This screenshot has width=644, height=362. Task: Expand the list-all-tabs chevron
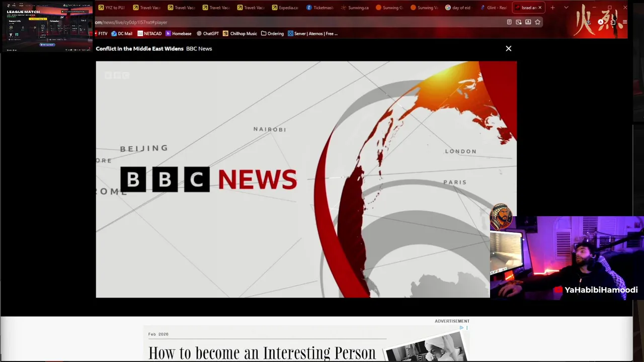click(x=566, y=8)
